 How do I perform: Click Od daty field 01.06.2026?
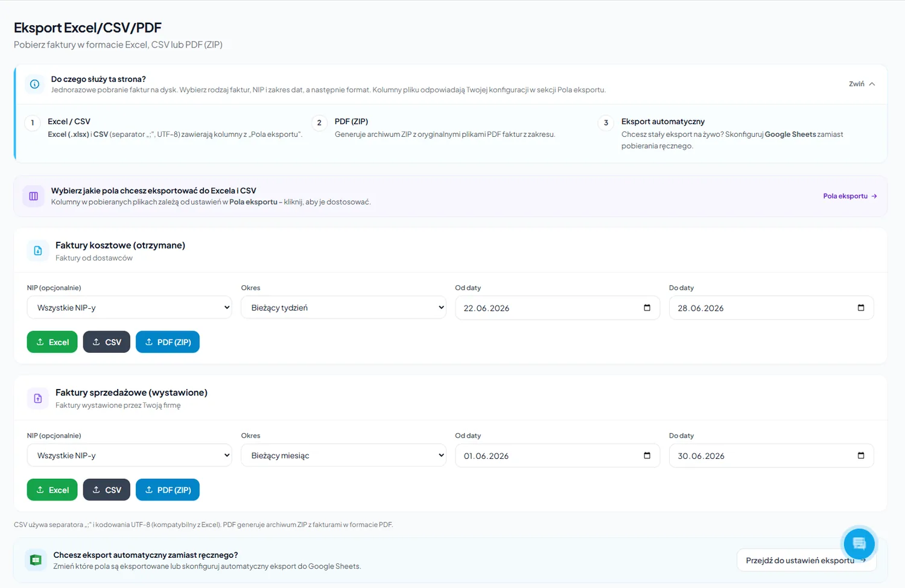pos(557,455)
